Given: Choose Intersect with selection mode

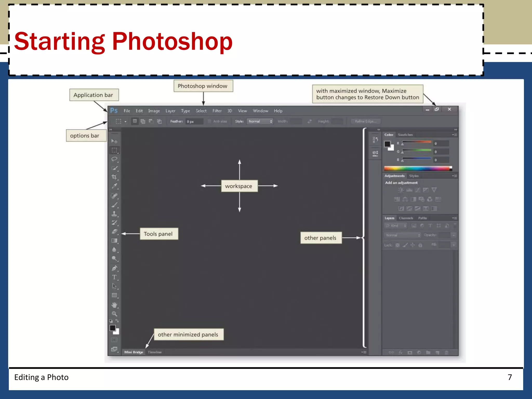Looking at the screenshot, I should tap(159, 121).
